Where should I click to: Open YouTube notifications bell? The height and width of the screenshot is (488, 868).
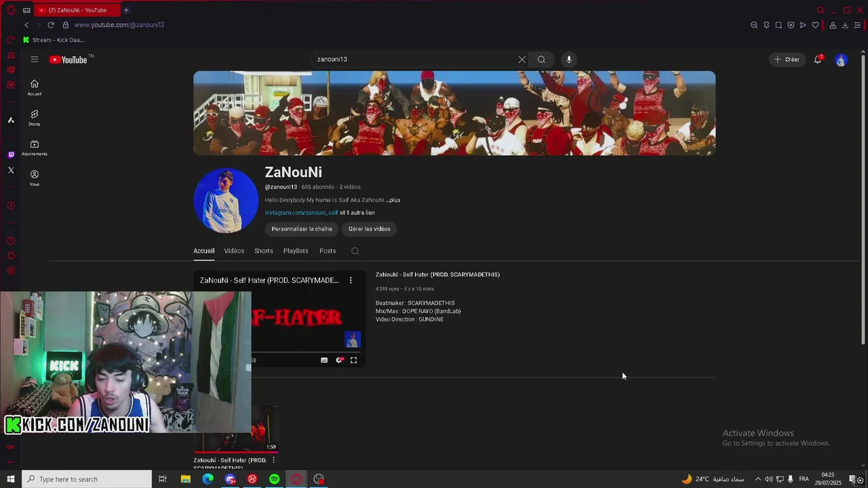[x=818, y=60]
